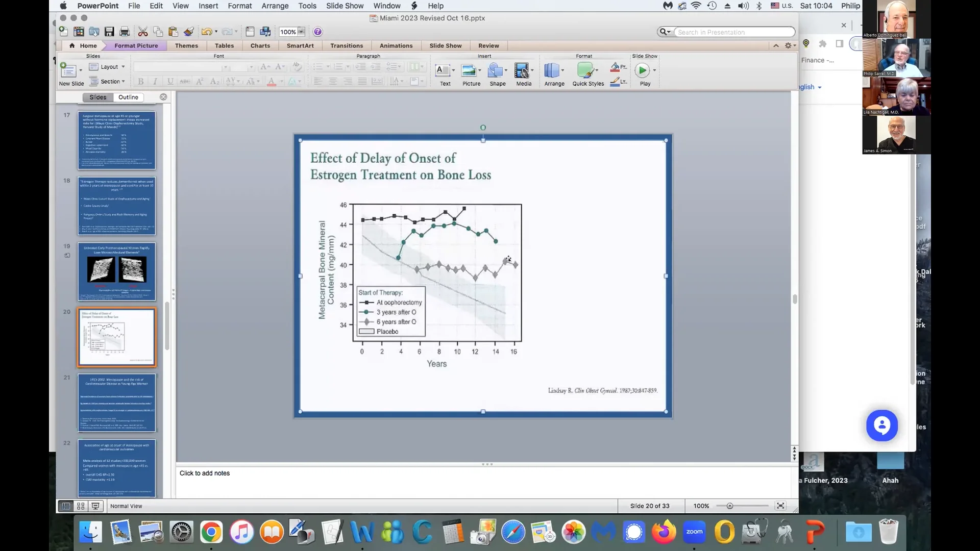980x551 pixels.
Task: Insert a New Slide
Action: click(x=71, y=73)
